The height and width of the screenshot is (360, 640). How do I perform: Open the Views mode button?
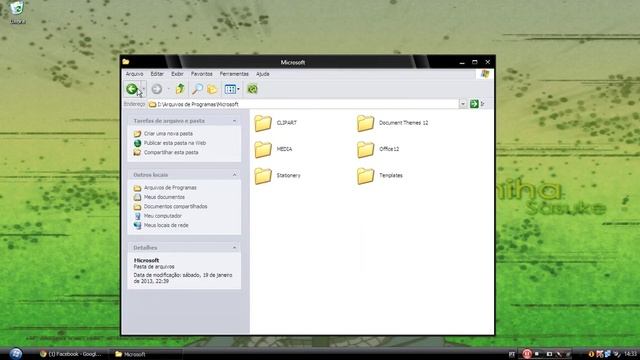(230, 89)
